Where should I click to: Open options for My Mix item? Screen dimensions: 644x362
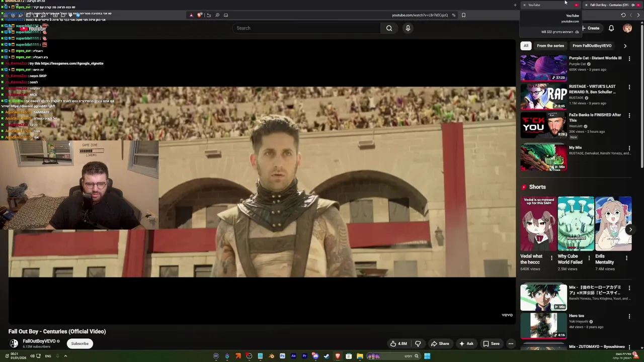629,149
